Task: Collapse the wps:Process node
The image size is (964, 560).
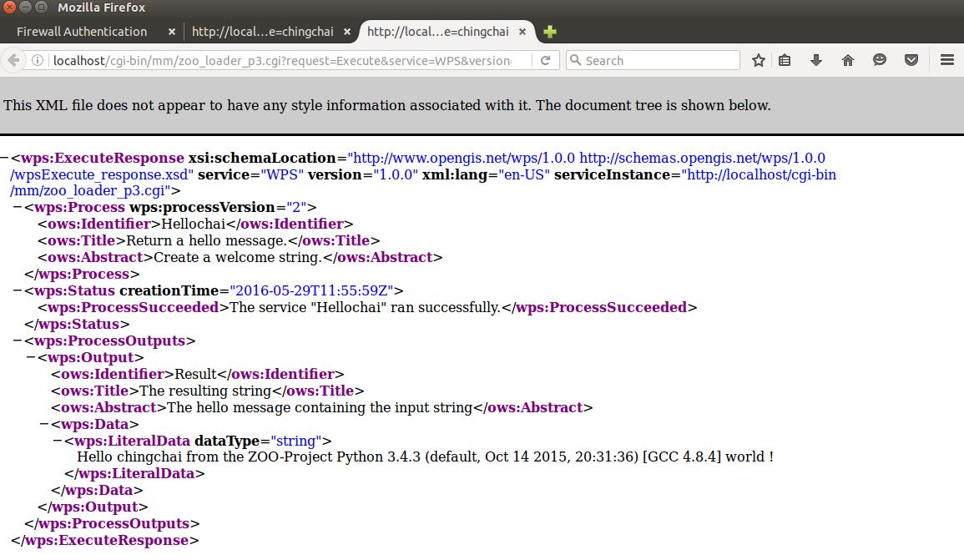Action: tap(18, 207)
